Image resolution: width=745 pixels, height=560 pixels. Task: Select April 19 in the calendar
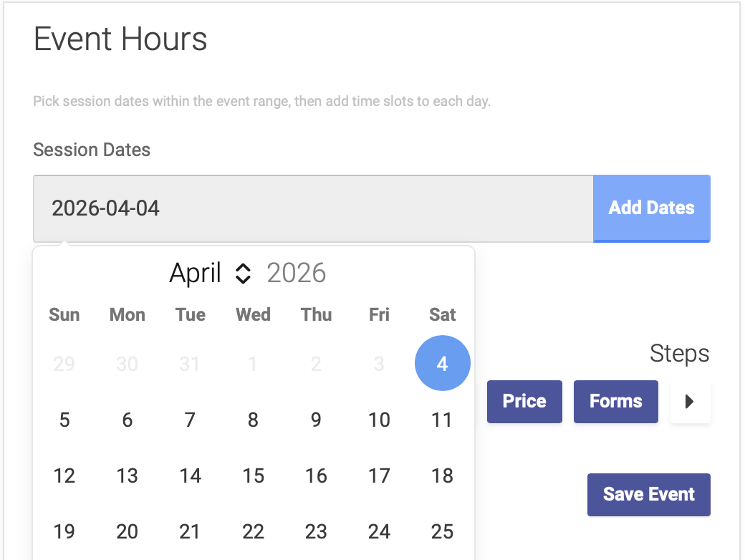[64, 531]
